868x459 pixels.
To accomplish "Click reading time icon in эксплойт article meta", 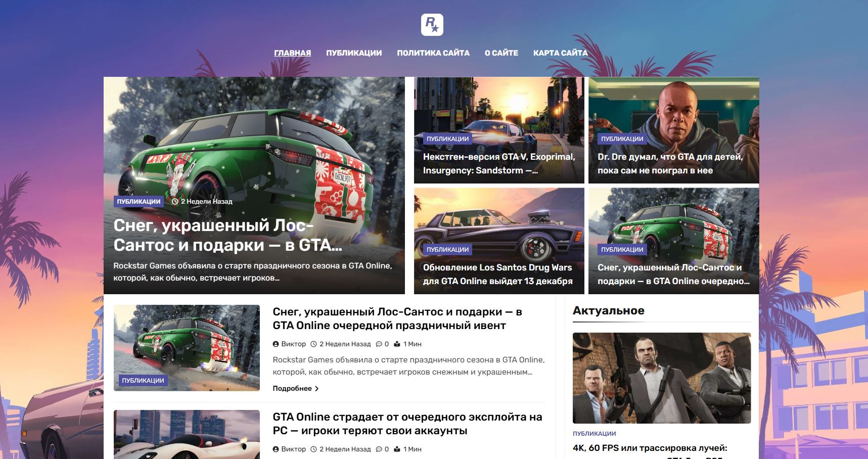I will (397, 449).
